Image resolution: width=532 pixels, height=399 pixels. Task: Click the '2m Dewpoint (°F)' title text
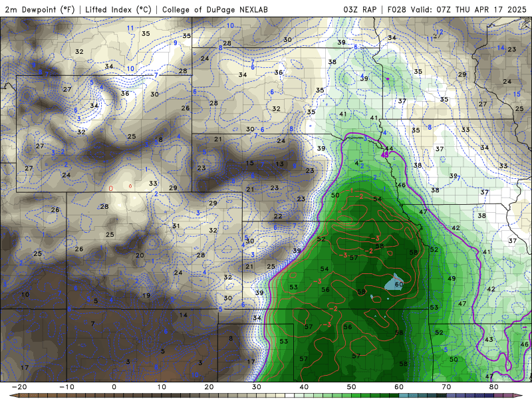pyautogui.click(x=40, y=9)
